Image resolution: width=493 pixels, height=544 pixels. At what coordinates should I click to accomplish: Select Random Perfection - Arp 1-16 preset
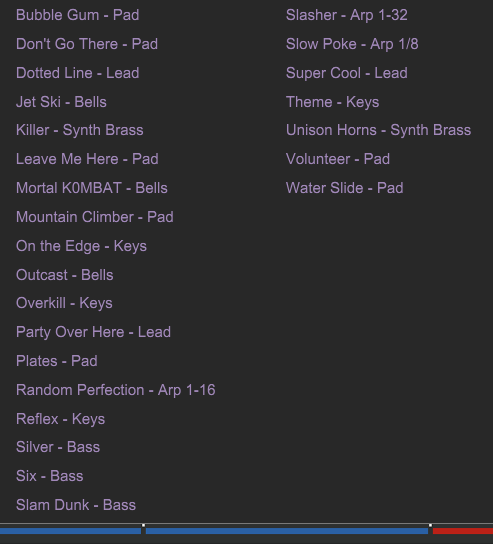(116, 390)
